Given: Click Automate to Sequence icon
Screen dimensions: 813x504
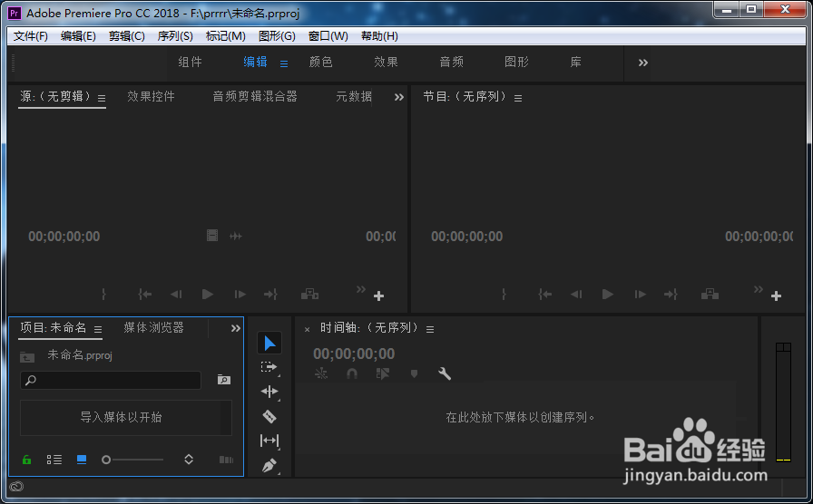Looking at the screenshot, I should (226, 460).
